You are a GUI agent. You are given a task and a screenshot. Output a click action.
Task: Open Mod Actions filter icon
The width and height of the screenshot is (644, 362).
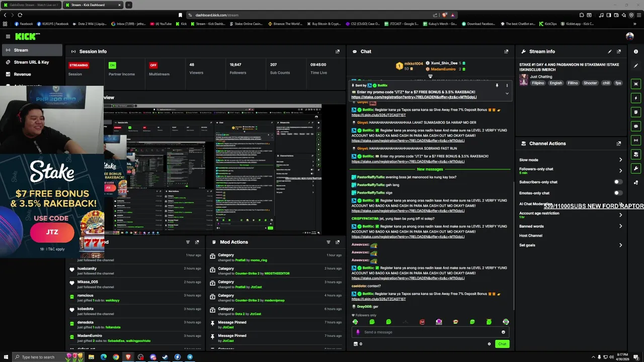click(x=329, y=242)
